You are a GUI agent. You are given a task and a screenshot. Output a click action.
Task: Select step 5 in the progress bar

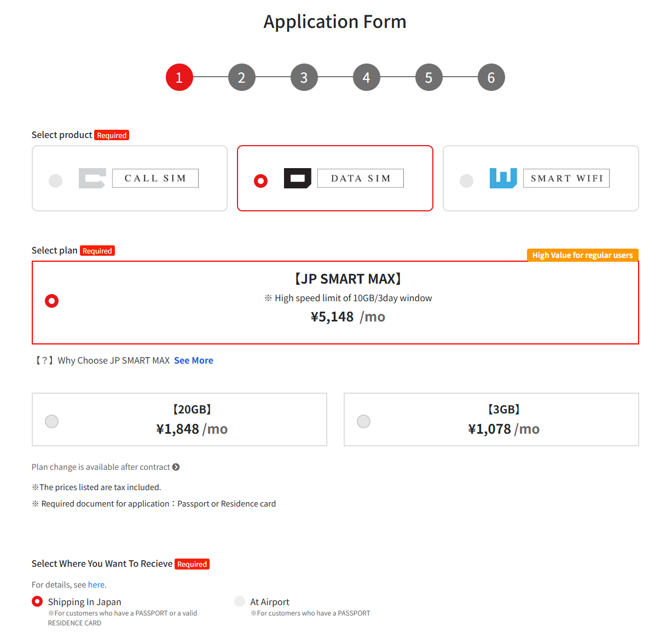[x=428, y=78]
